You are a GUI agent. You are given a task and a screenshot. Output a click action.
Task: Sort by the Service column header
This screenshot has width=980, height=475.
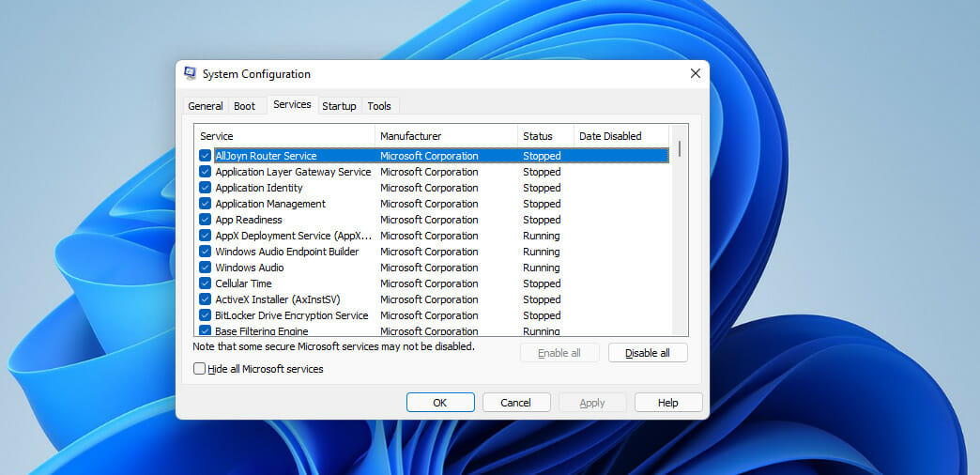tap(284, 136)
